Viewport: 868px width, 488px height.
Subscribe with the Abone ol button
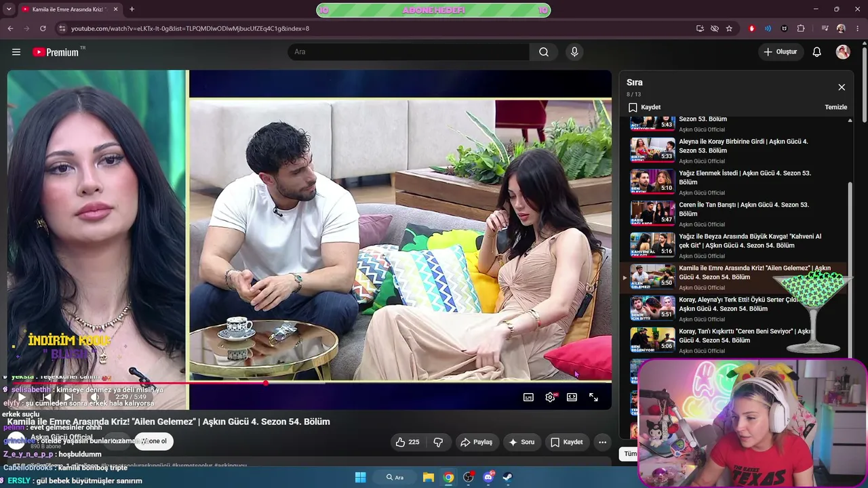point(153,441)
